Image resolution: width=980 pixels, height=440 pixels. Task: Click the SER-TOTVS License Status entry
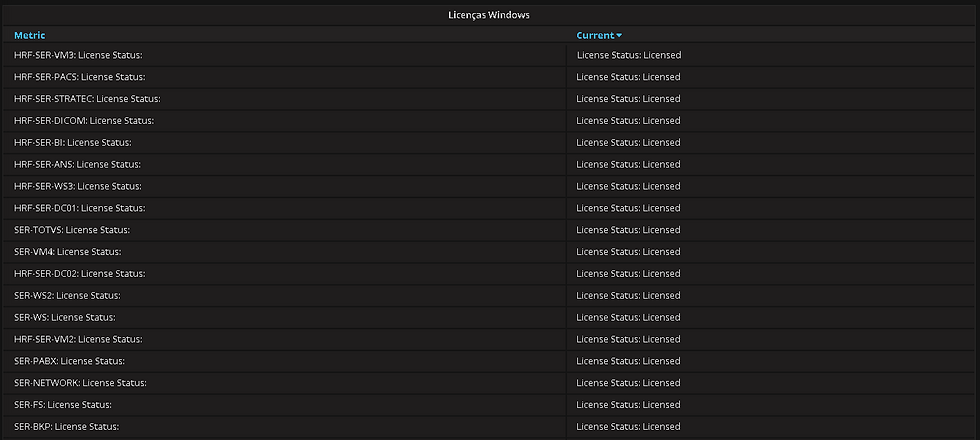point(72,230)
